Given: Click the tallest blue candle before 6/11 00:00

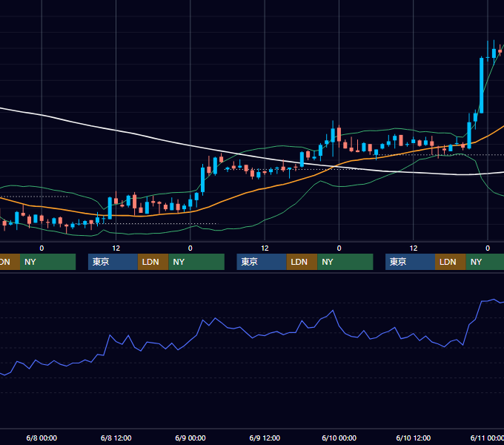Looking at the screenshot, I should [482, 85].
